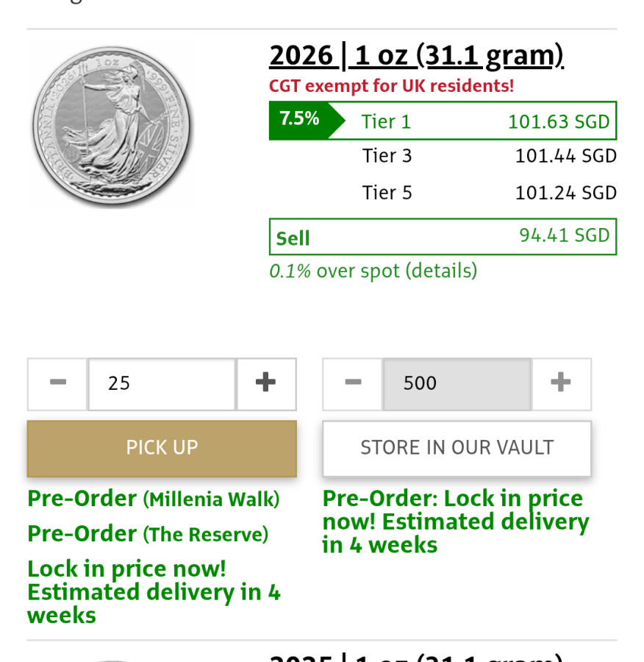Focus the pick up quantity field showing 25
Viewport: 644px width, 662px height.
(x=162, y=383)
